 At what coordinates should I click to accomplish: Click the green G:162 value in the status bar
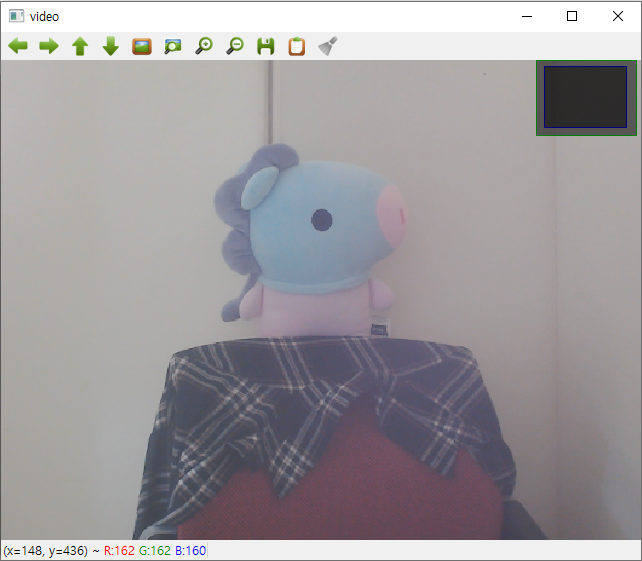tap(155, 551)
